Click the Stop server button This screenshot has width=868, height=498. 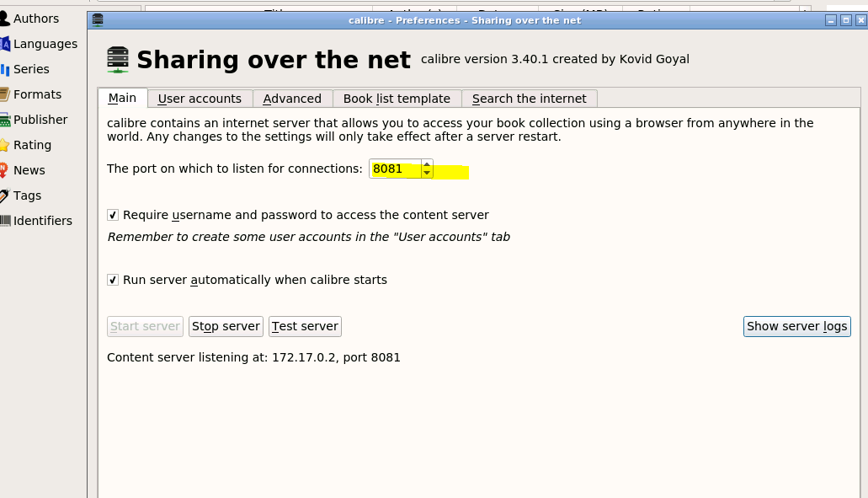226,326
